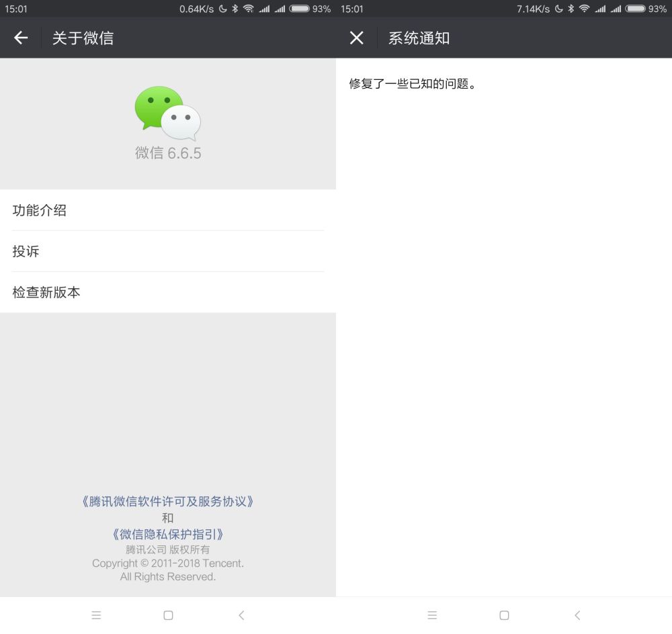Viewport: 672px width, 634px height.
Task: Tap the 微信 6.6.5 version text
Action: click(168, 153)
